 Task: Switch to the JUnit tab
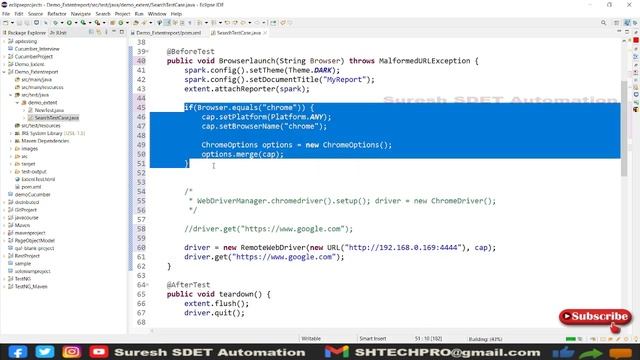pyautogui.click(x=58, y=33)
